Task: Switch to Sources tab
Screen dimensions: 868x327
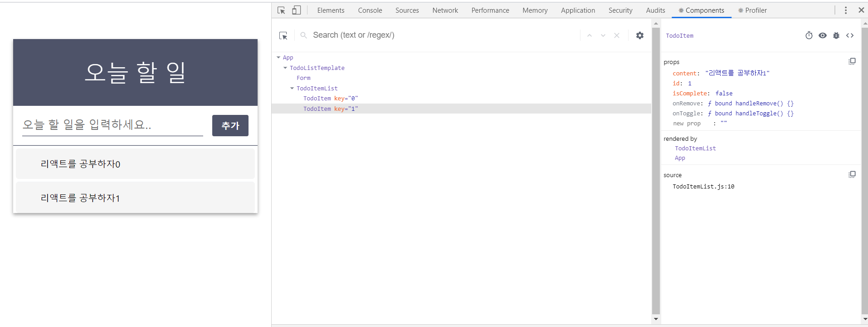Action: pyautogui.click(x=407, y=10)
